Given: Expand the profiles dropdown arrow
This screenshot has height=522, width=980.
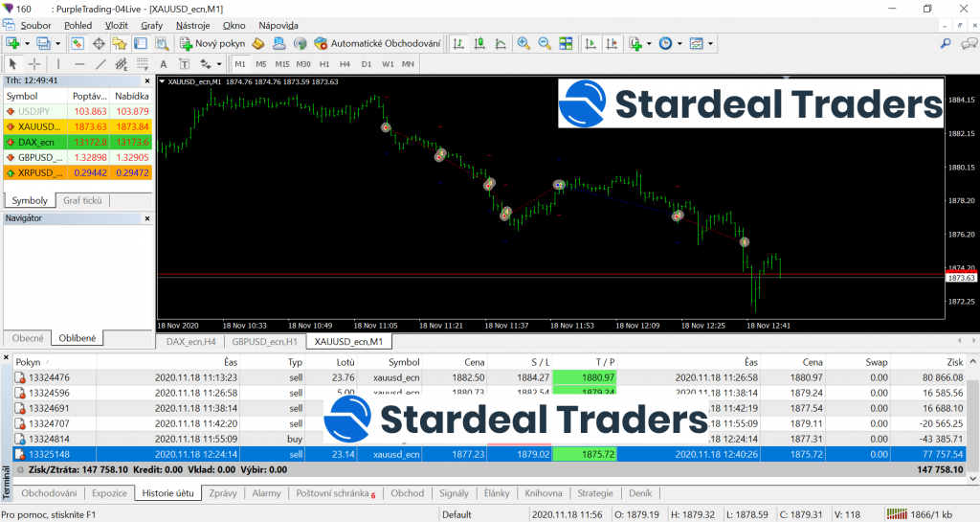Looking at the screenshot, I should (57, 44).
